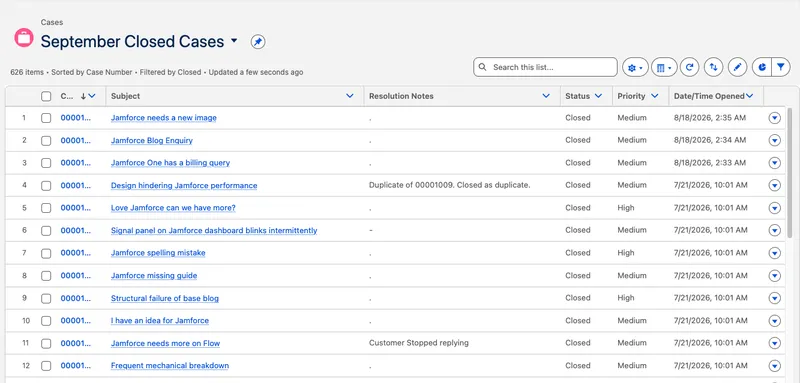Click the magnifier icon in search box
Image resolution: width=800 pixels, height=383 pixels.
click(x=483, y=67)
